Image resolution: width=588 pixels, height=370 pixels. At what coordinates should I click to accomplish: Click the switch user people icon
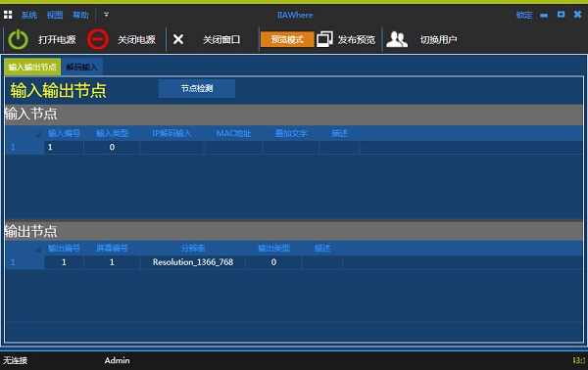[x=397, y=39]
